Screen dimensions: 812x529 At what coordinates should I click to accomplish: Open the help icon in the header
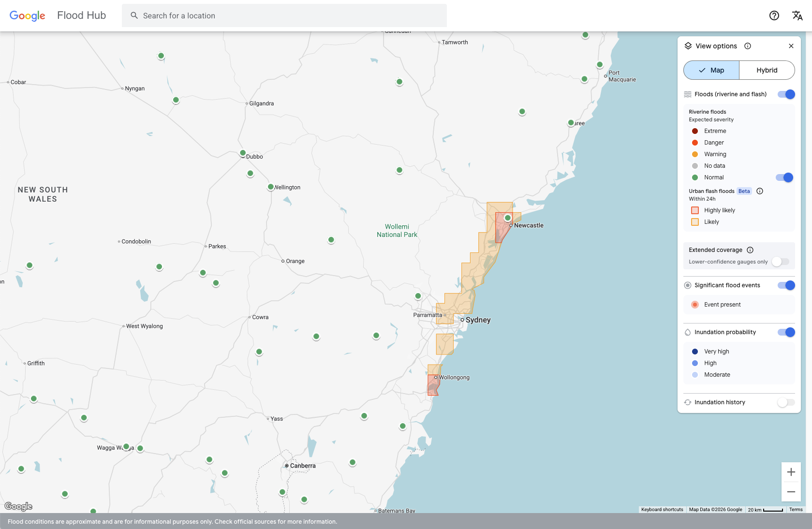coord(774,15)
